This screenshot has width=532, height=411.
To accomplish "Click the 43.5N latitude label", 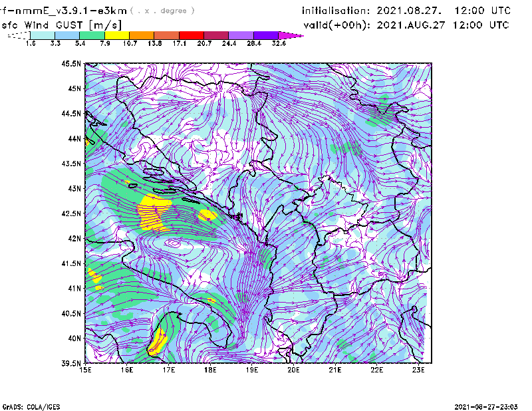I will coord(72,164).
